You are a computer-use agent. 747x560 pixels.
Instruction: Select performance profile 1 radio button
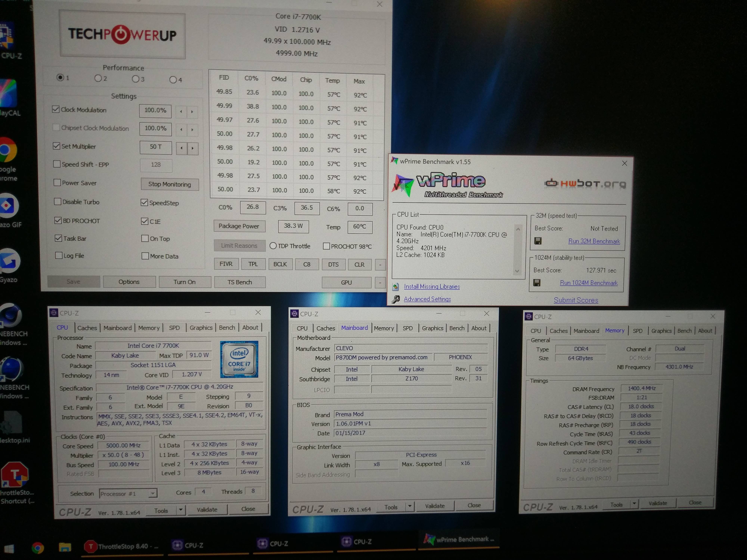point(60,78)
